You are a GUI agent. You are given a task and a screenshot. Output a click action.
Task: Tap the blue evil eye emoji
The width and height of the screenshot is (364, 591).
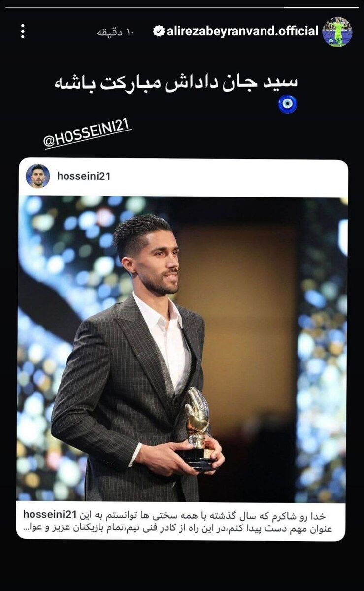[288, 104]
